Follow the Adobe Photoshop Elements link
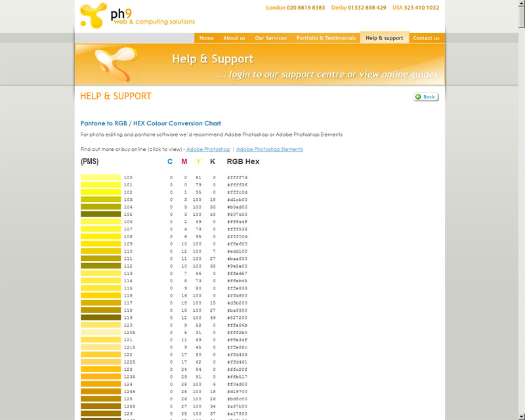525x420 pixels. coord(270,149)
